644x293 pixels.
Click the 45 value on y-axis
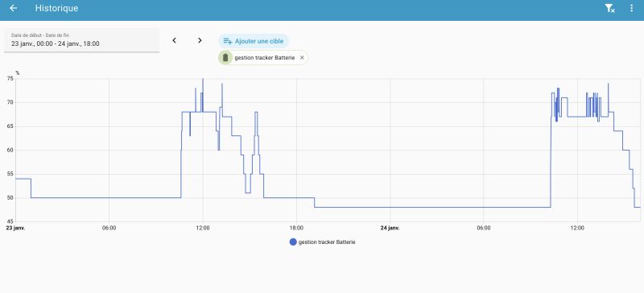click(x=10, y=221)
